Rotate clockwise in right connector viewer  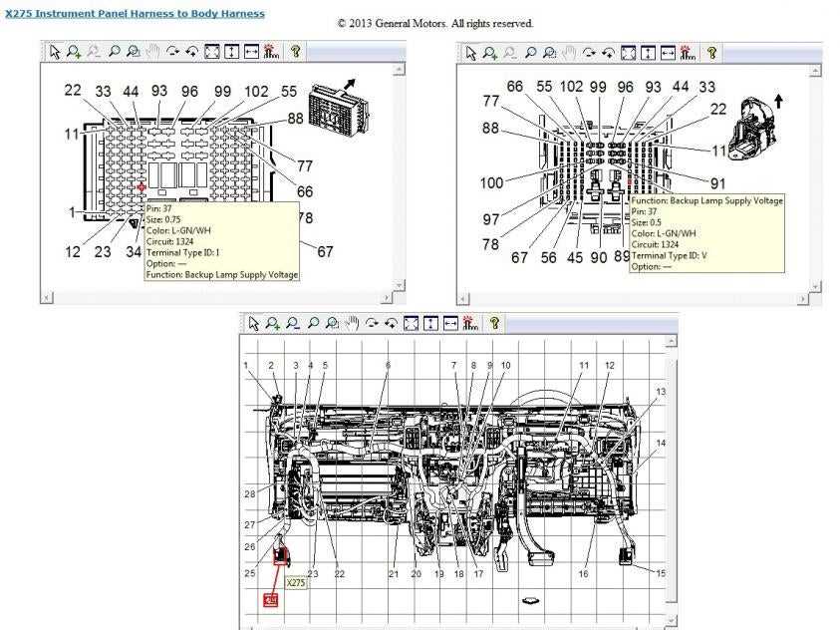coord(589,53)
